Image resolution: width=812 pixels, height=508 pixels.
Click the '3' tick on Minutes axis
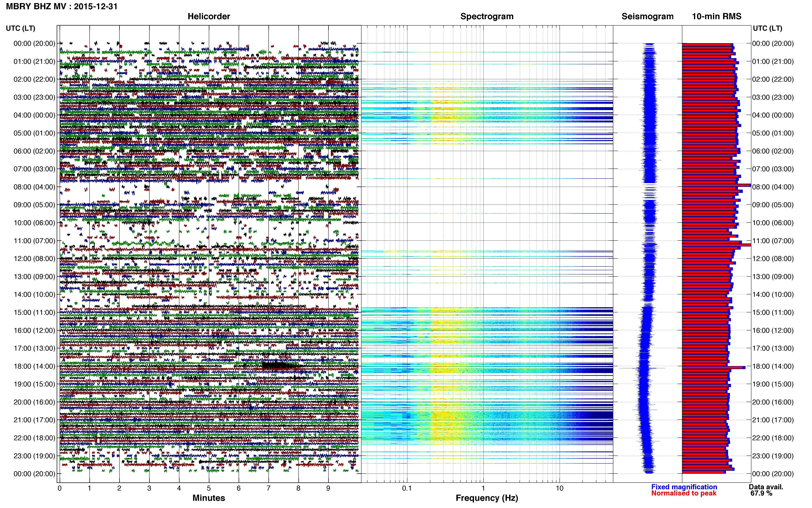coord(149,488)
